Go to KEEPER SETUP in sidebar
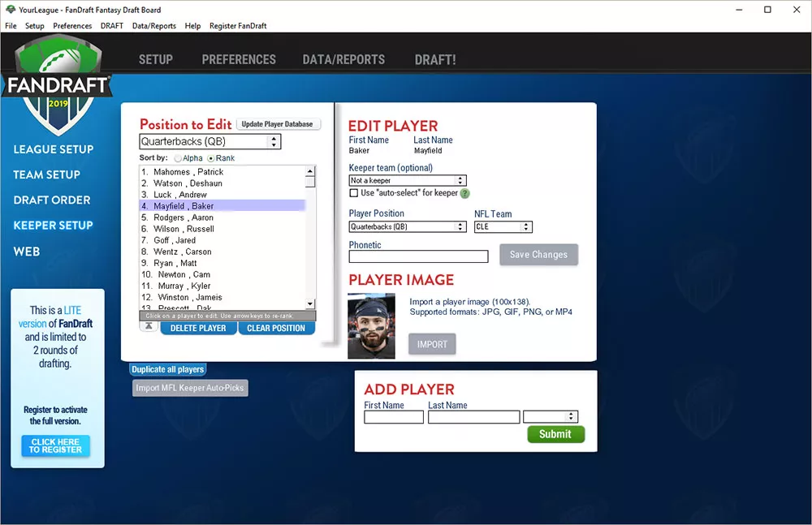The width and height of the screenshot is (812, 525). tap(53, 226)
